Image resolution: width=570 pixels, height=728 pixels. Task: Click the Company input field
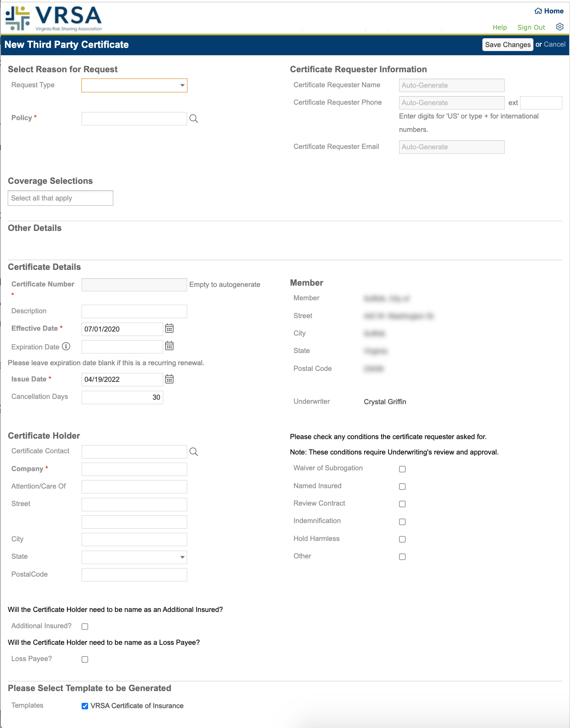134,470
